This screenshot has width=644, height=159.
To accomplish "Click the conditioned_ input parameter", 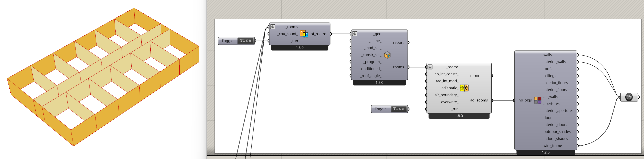I will pyautogui.click(x=370, y=69).
